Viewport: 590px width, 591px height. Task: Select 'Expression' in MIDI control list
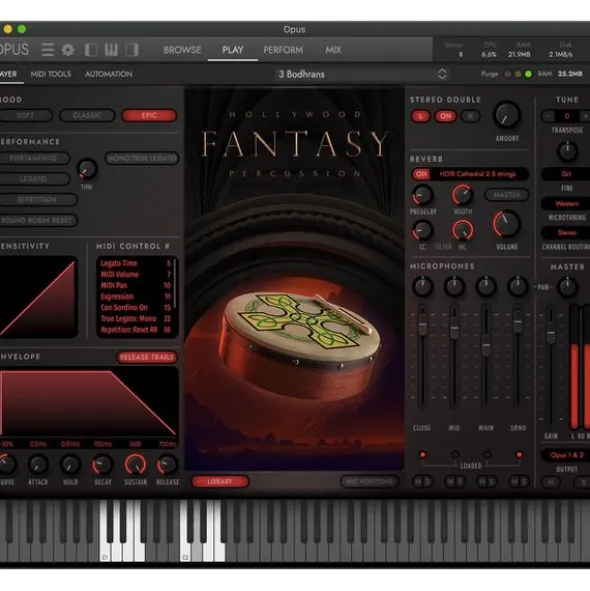coord(135,297)
